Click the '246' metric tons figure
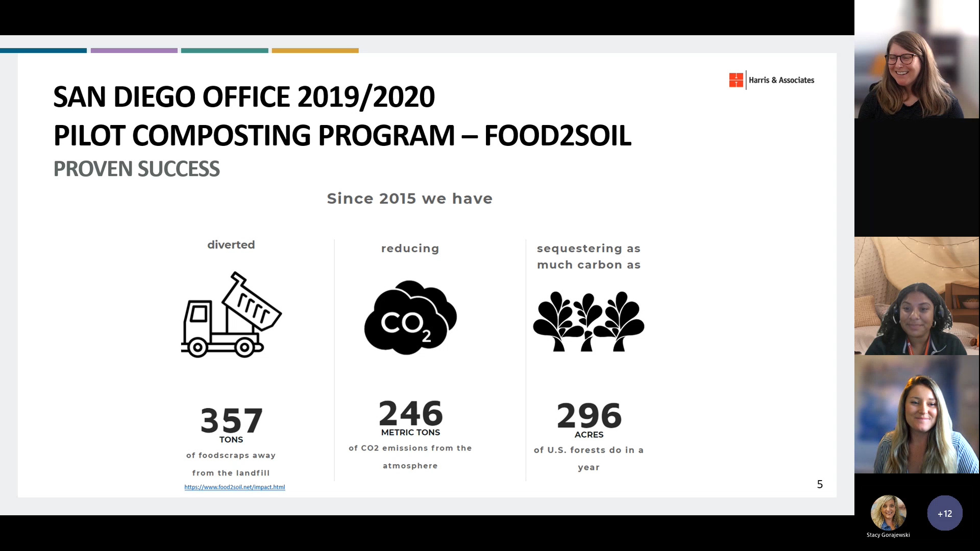Image resolution: width=980 pixels, height=551 pixels. tap(411, 413)
